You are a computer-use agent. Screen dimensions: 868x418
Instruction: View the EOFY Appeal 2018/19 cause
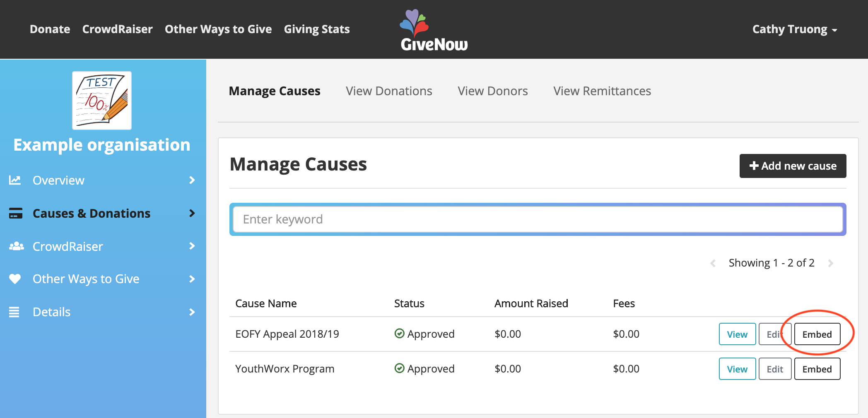[737, 334]
